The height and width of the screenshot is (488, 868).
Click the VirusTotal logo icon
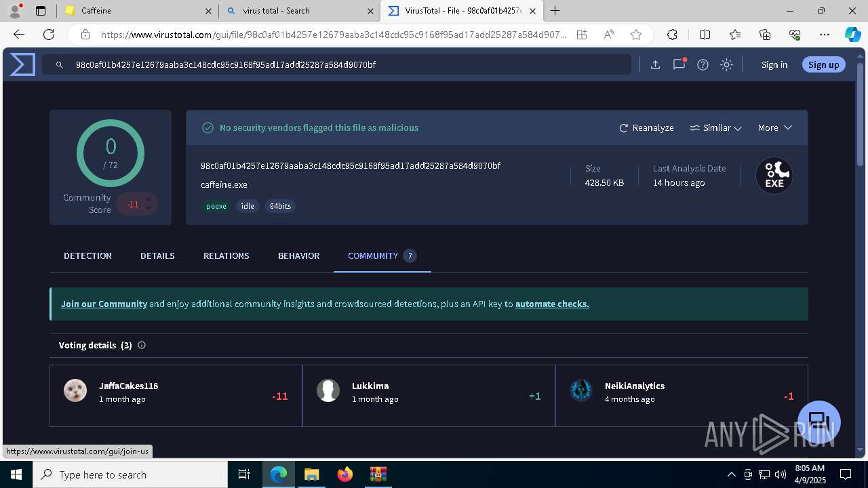pos(22,64)
